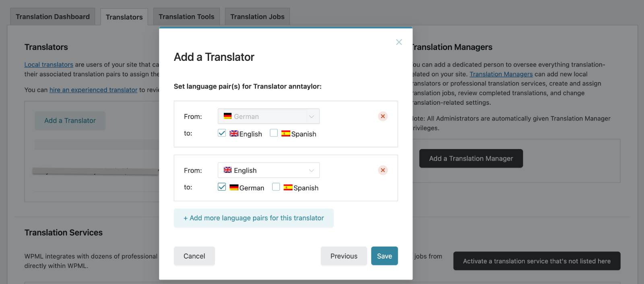Click the UK flag beside English checkbox

click(x=234, y=133)
